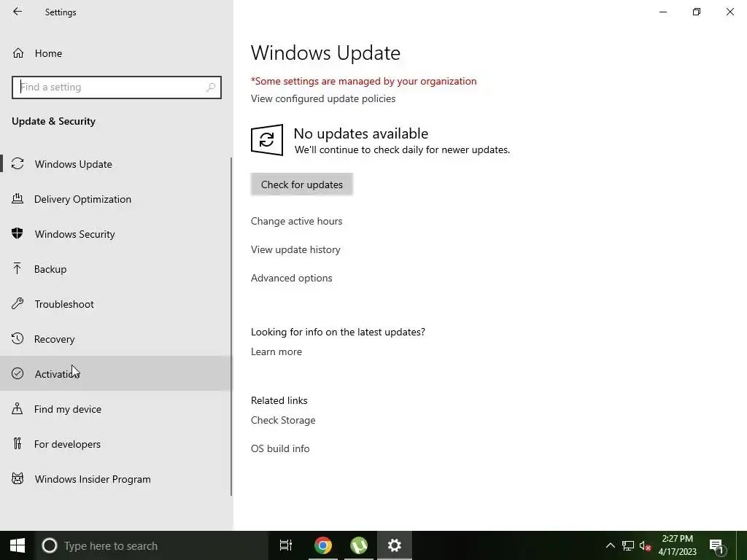
Task: Open Advanced options link
Action: tap(292, 278)
